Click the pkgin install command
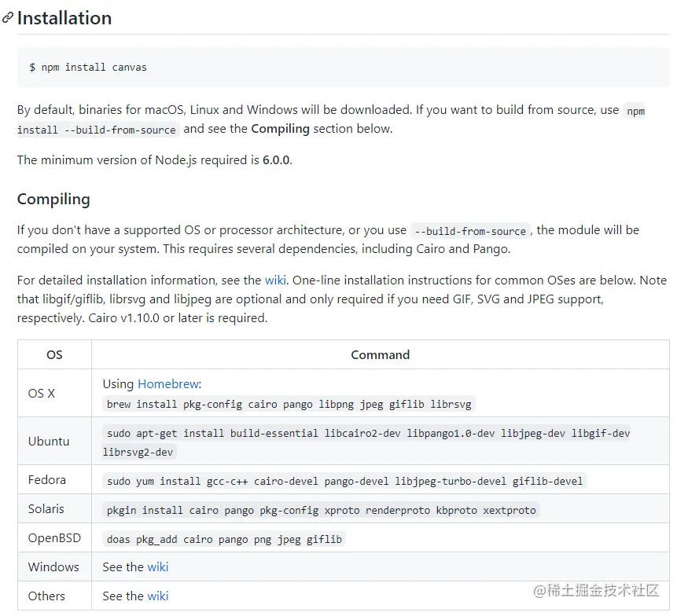The height and width of the screenshot is (616, 677). coord(321,510)
